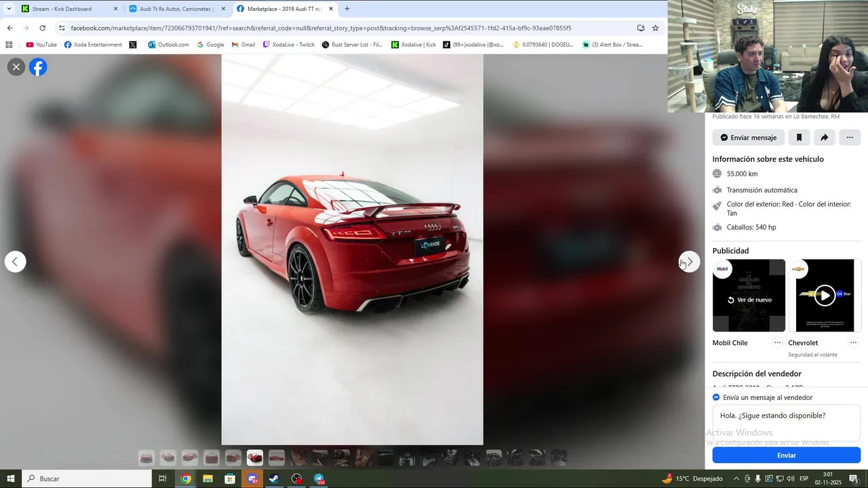Close the Audi Tt Rs Autos tab
Viewport: 868px width, 488px height.
[x=223, y=9]
